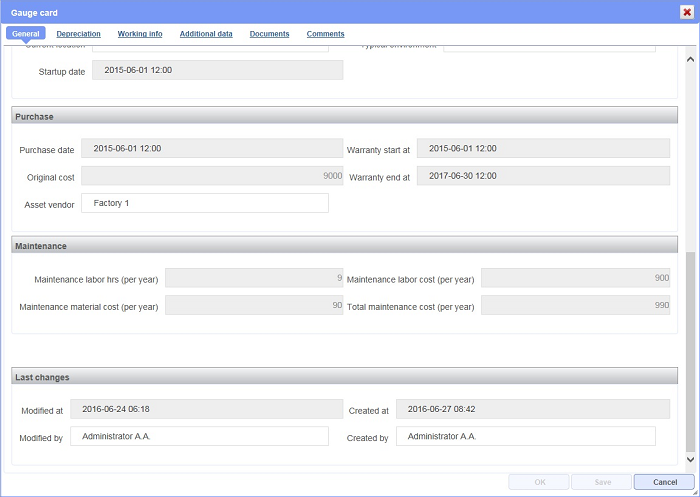Viewport: 700px width, 497px height.
Task: Open the Documents tab
Action: click(x=269, y=34)
